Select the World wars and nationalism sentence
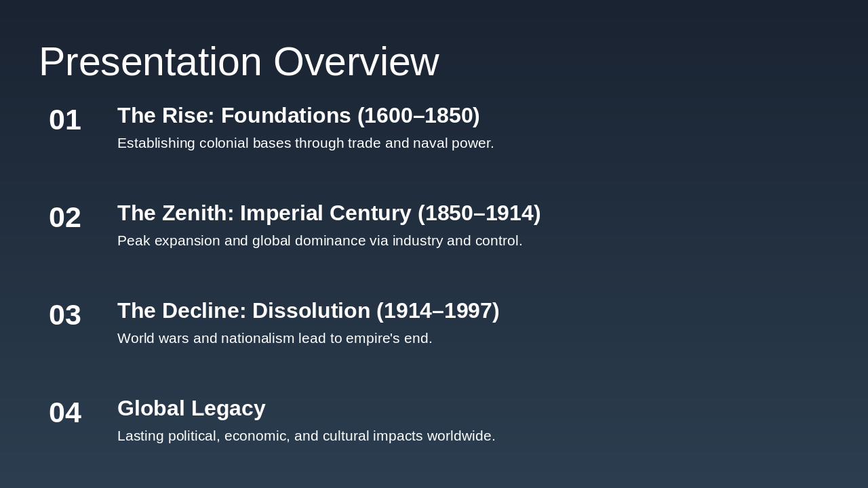The image size is (868, 488). tap(275, 338)
